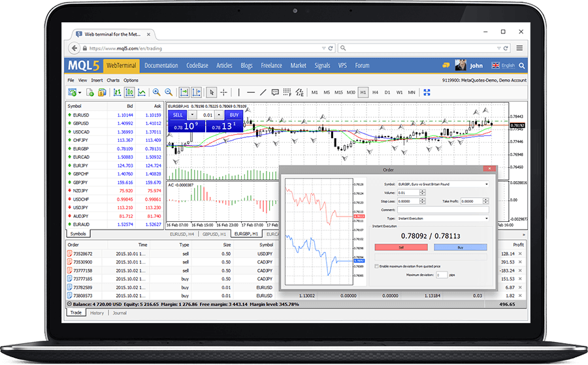Screen dimensions: 588x365
Task: Click the MQL5 site search icon
Action: tap(521, 65)
